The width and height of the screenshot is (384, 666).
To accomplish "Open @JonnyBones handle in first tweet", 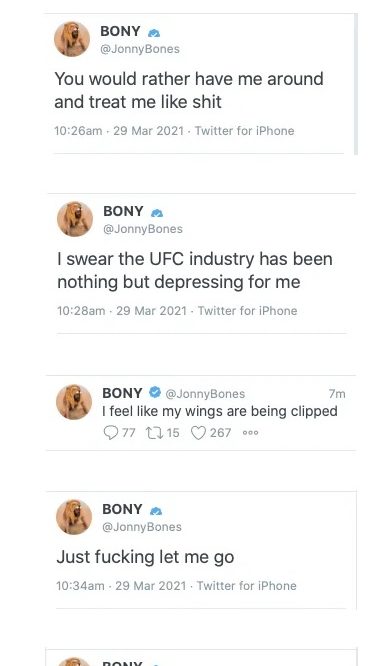I will tap(140, 49).
